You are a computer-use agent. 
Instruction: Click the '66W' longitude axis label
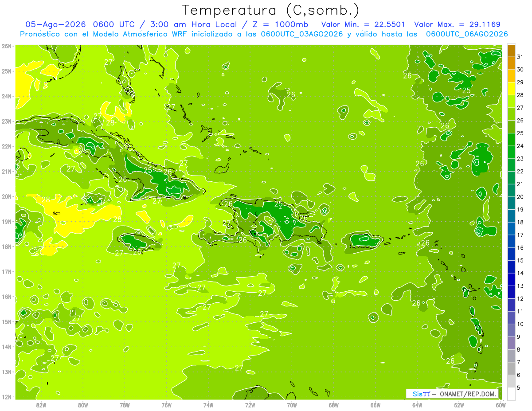[375, 405]
